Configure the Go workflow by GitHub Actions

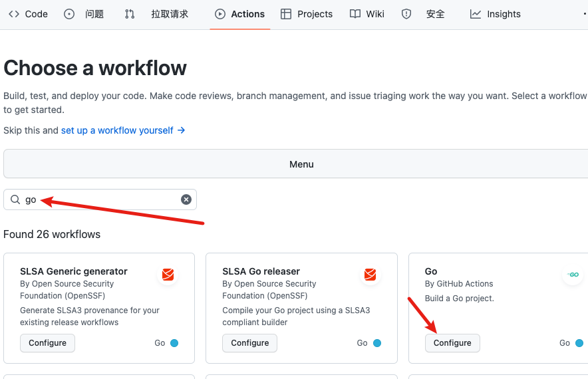(452, 343)
